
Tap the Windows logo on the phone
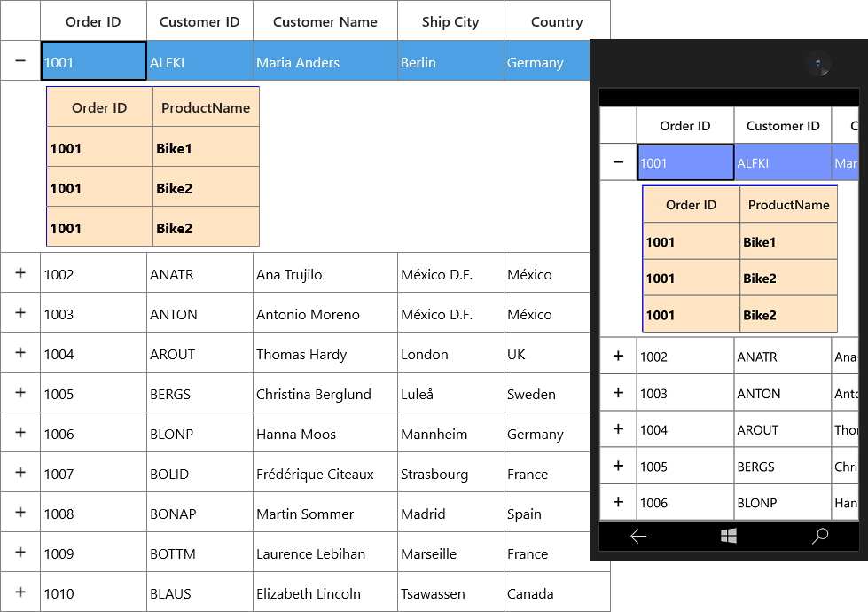tap(729, 536)
